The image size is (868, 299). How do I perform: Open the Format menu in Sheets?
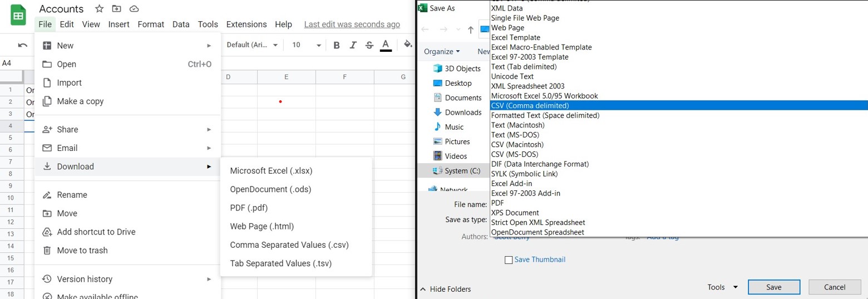151,24
